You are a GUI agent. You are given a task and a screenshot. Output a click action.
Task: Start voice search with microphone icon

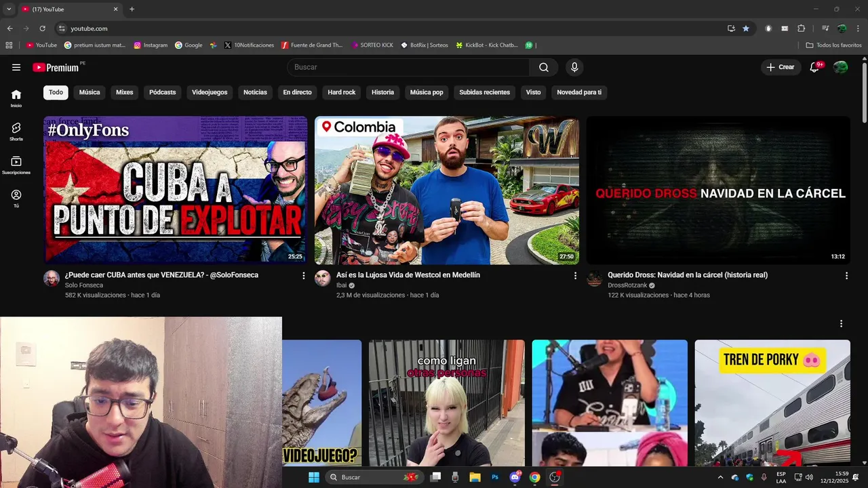pyautogui.click(x=574, y=67)
